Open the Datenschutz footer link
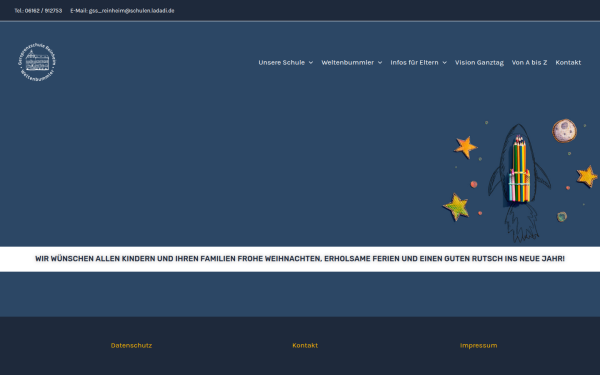600x375 pixels. [x=131, y=346]
